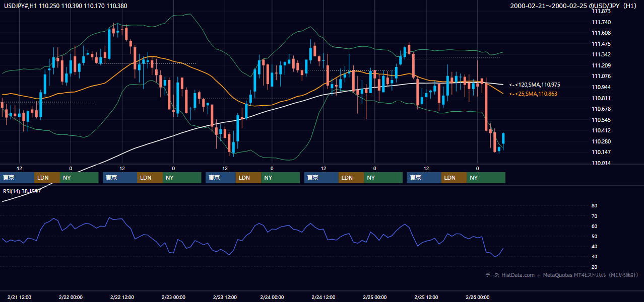
Task: Click price axis value 110.014
Action: point(601,163)
